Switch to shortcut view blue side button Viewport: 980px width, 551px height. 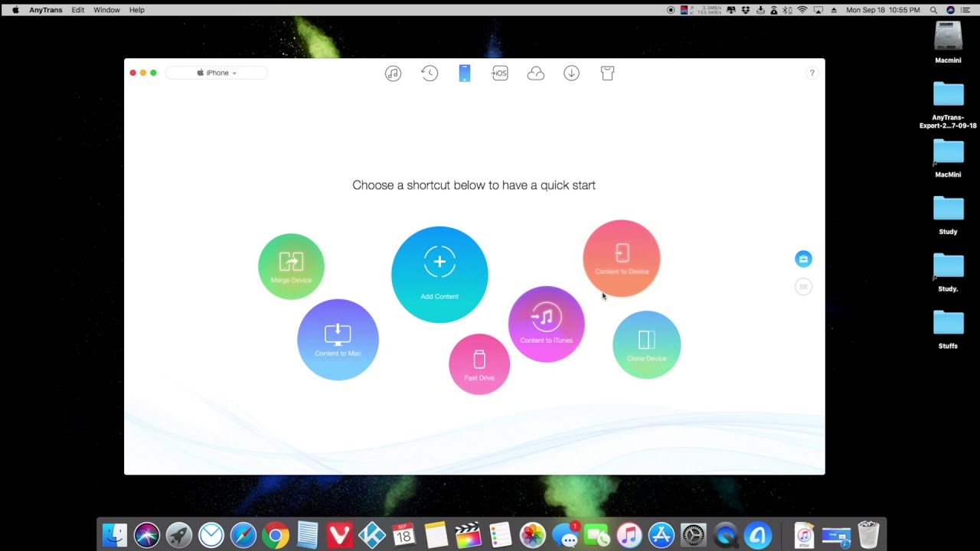tap(803, 259)
